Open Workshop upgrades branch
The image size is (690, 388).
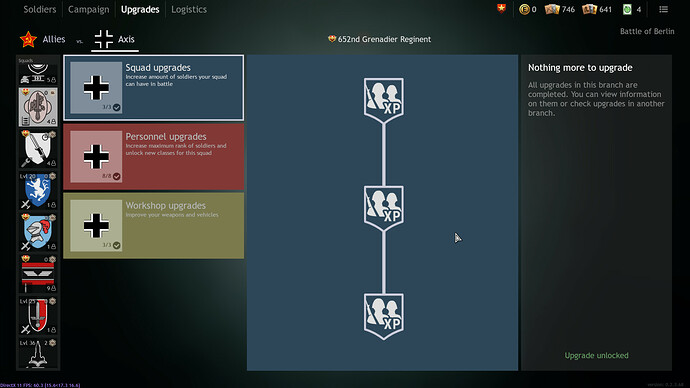click(x=154, y=226)
